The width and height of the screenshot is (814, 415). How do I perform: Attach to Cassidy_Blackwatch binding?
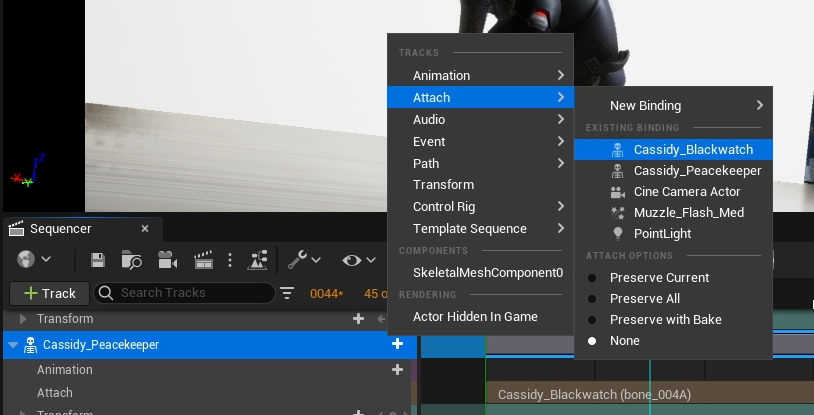point(673,150)
